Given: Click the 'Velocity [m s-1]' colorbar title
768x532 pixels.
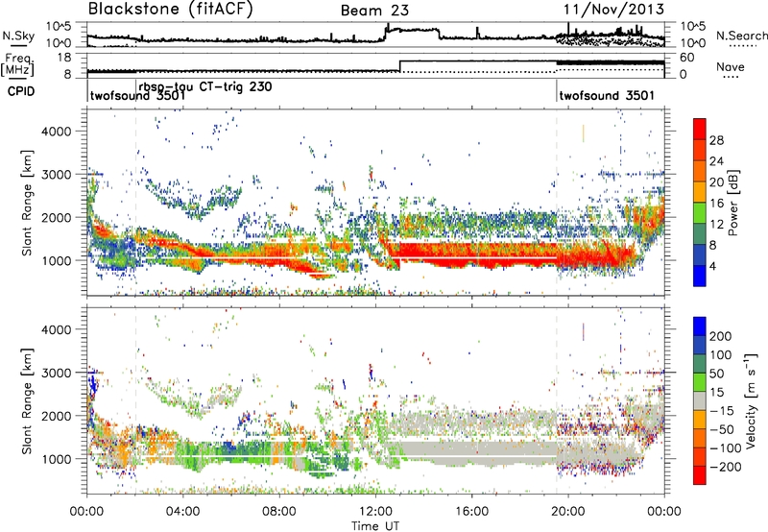Looking at the screenshot, I should [751, 400].
